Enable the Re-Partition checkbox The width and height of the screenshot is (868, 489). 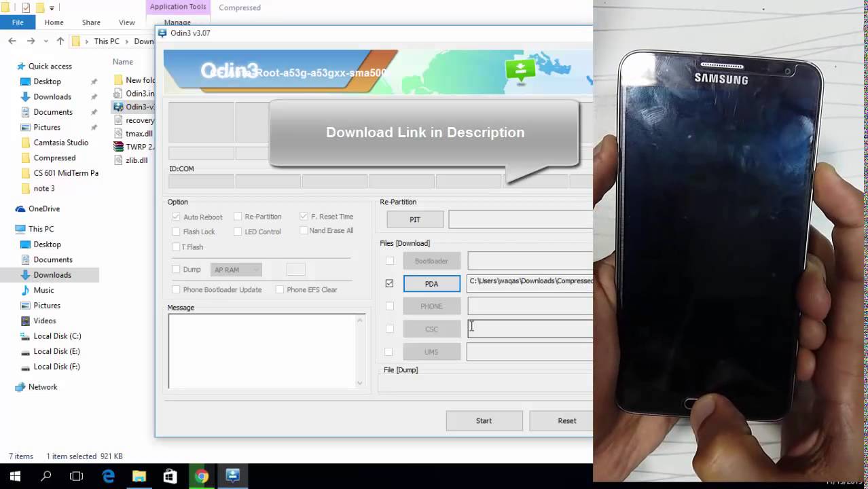[x=238, y=216]
